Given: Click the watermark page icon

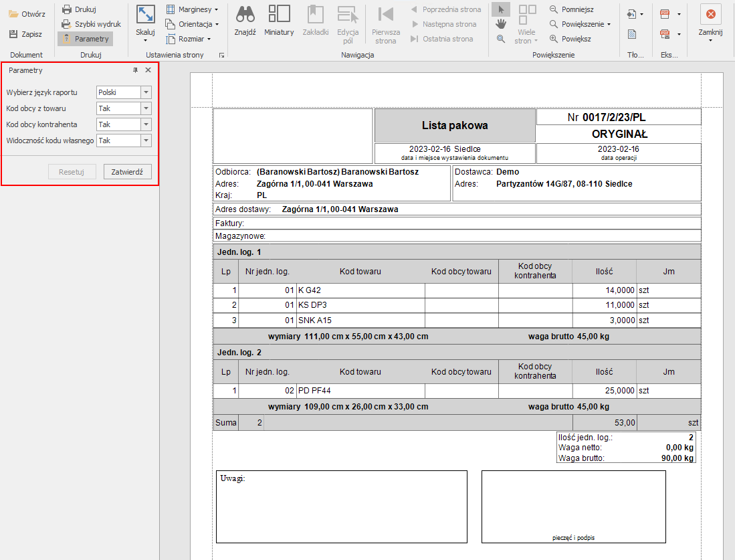Looking at the screenshot, I should tap(632, 34).
